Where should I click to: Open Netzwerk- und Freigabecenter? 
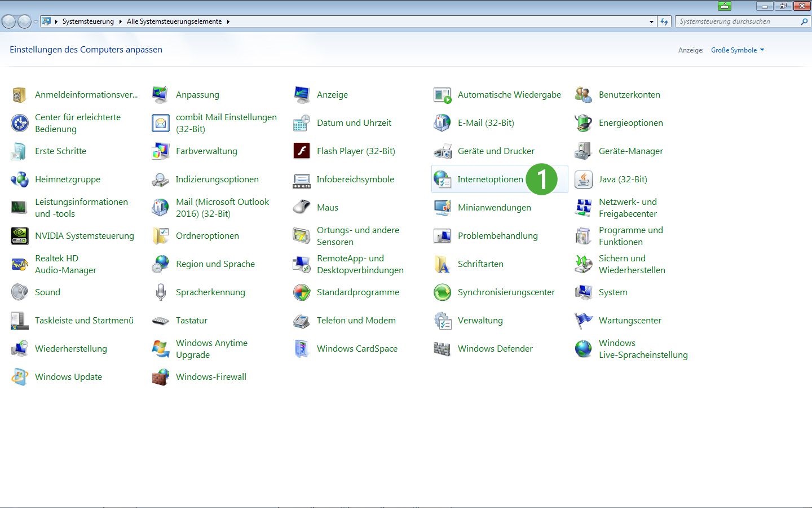pos(628,208)
